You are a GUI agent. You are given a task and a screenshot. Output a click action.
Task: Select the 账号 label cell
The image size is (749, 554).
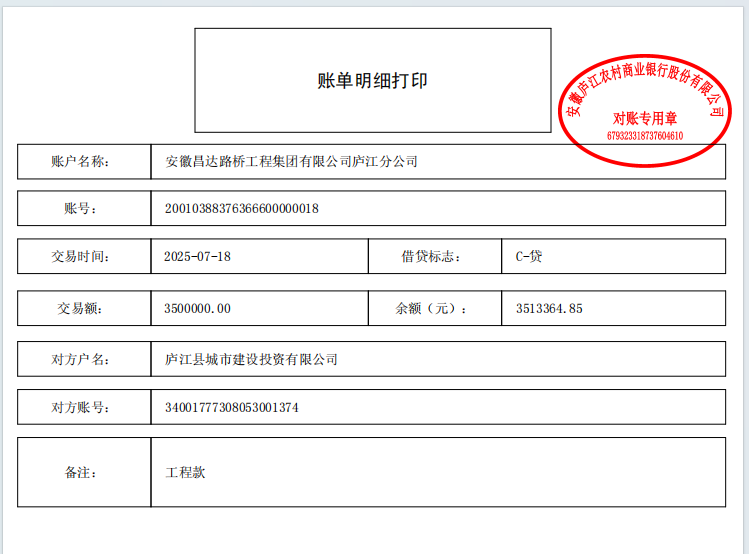tap(85, 208)
